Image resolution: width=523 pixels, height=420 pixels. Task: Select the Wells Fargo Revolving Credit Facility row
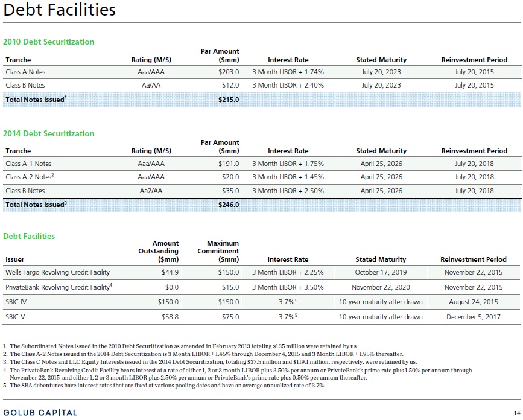coord(262,272)
